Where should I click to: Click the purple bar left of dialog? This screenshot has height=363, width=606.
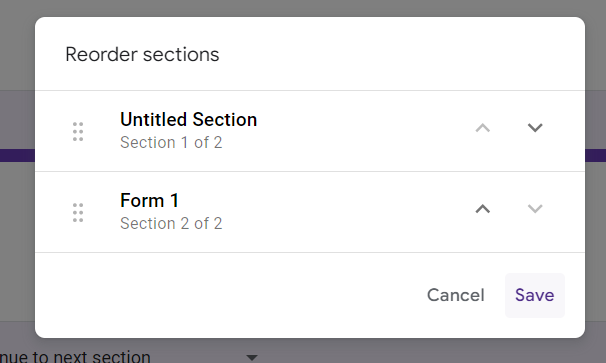click(17, 155)
